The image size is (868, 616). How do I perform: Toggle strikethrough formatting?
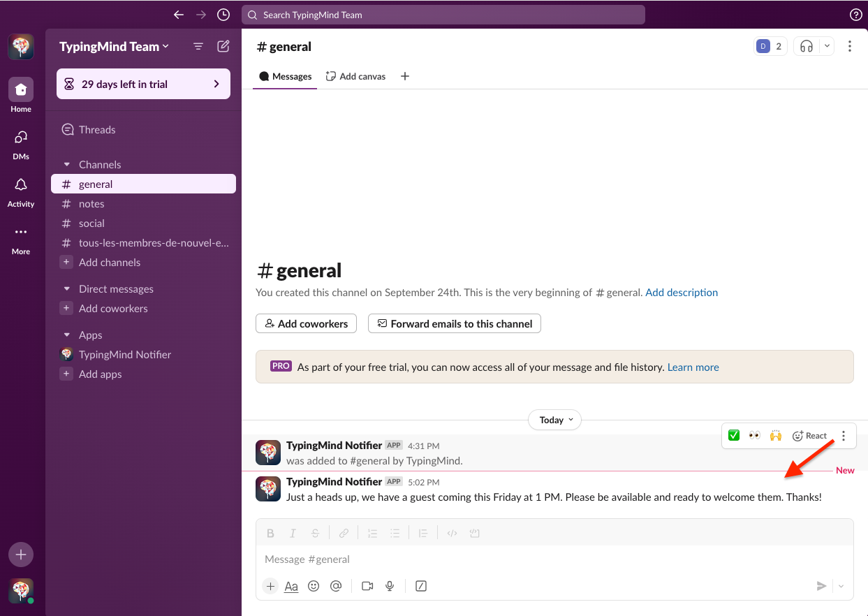pyautogui.click(x=315, y=533)
